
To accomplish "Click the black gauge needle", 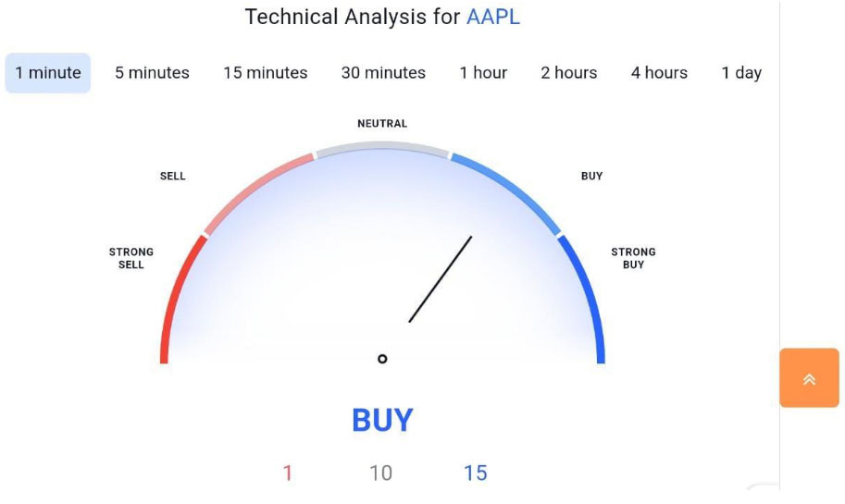I will point(441,279).
